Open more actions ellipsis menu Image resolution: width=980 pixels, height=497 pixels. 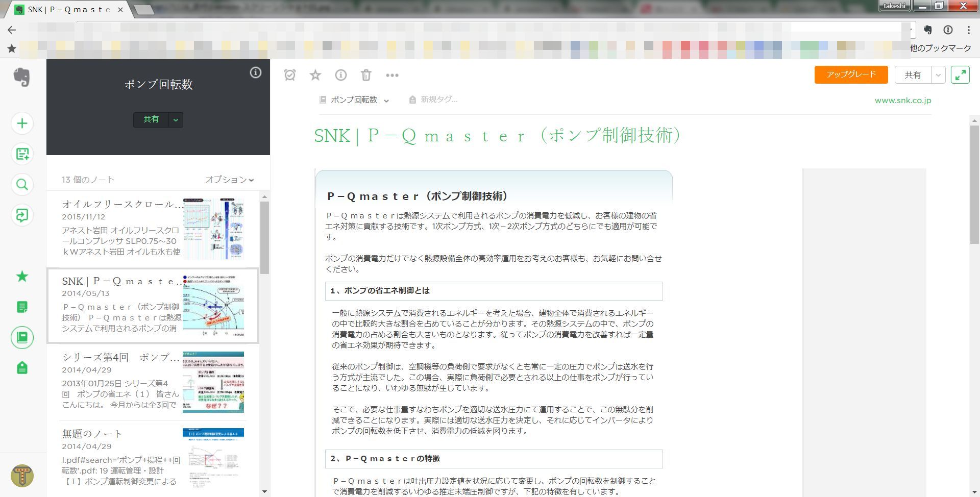pos(392,75)
